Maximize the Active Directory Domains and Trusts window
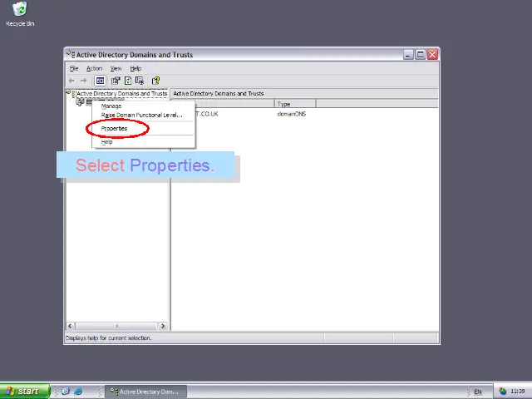The image size is (532, 399). 420,54
